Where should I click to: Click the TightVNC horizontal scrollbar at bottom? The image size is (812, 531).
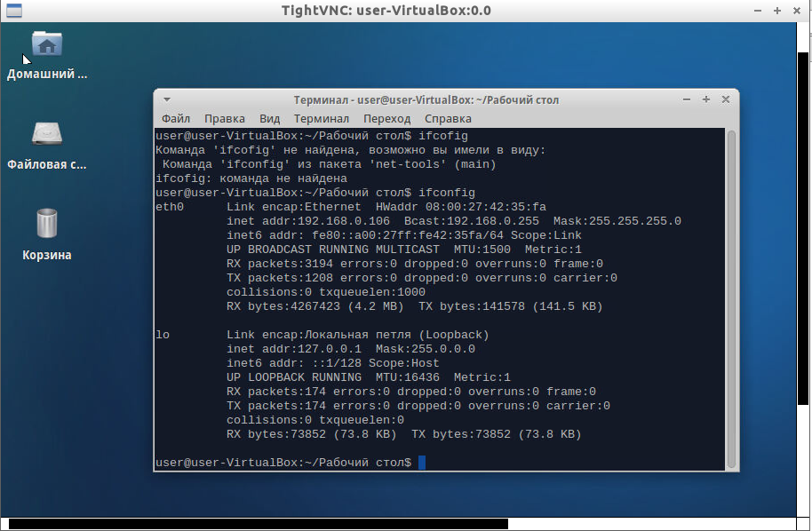click(x=259, y=524)
